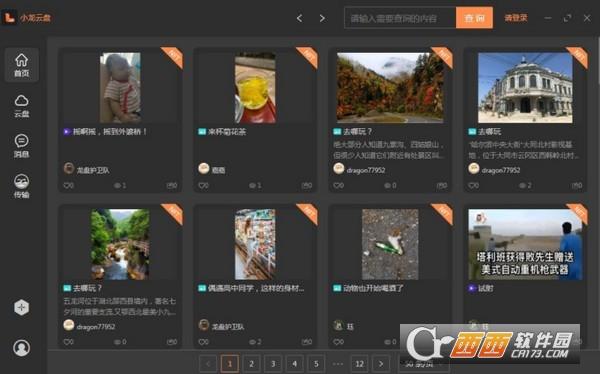
Task: Open the forest creek waterfall thumbnail
Action: point(120,244)
